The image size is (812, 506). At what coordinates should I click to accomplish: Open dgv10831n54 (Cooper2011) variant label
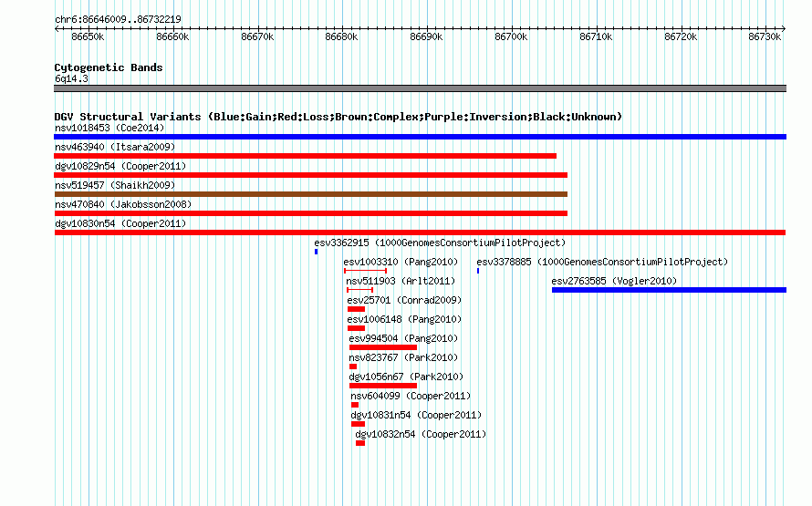pyautogui.click(x=416, y=415)
